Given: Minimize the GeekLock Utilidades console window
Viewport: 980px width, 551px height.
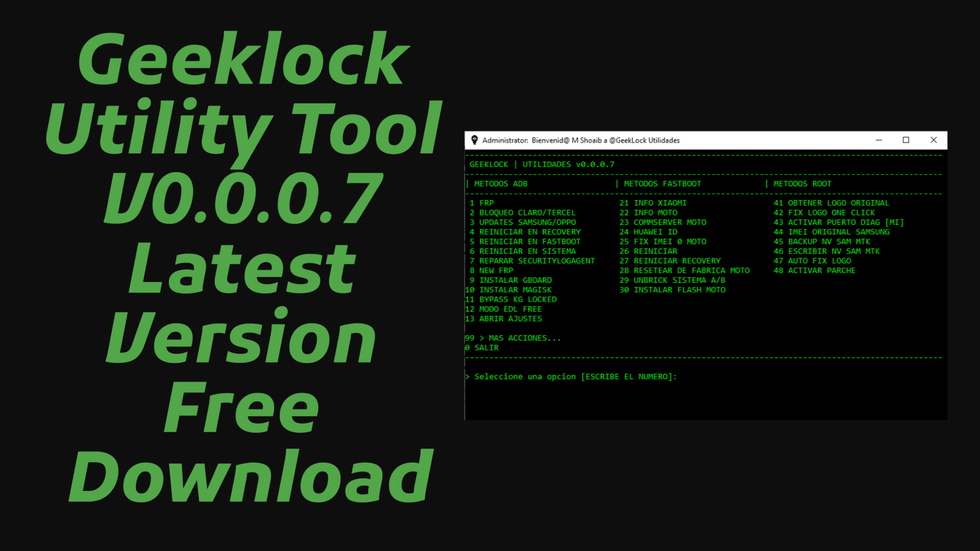Looking at the screenshot, I should click(x=878, y=140).
